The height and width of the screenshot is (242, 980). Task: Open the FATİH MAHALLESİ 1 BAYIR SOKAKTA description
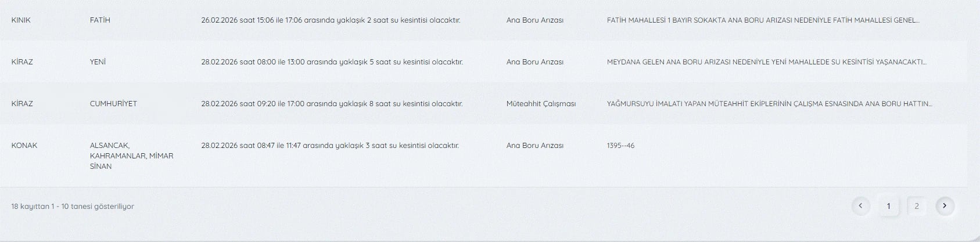(763, 20)
